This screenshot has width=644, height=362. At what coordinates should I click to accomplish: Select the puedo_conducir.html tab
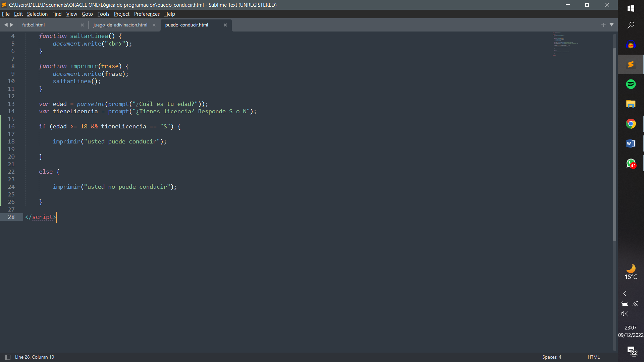186,25
